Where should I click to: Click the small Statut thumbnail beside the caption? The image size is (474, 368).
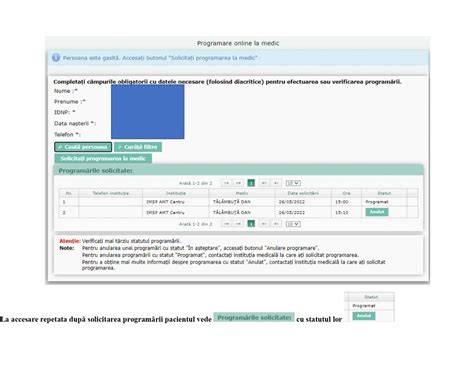[x=369, y=307]
